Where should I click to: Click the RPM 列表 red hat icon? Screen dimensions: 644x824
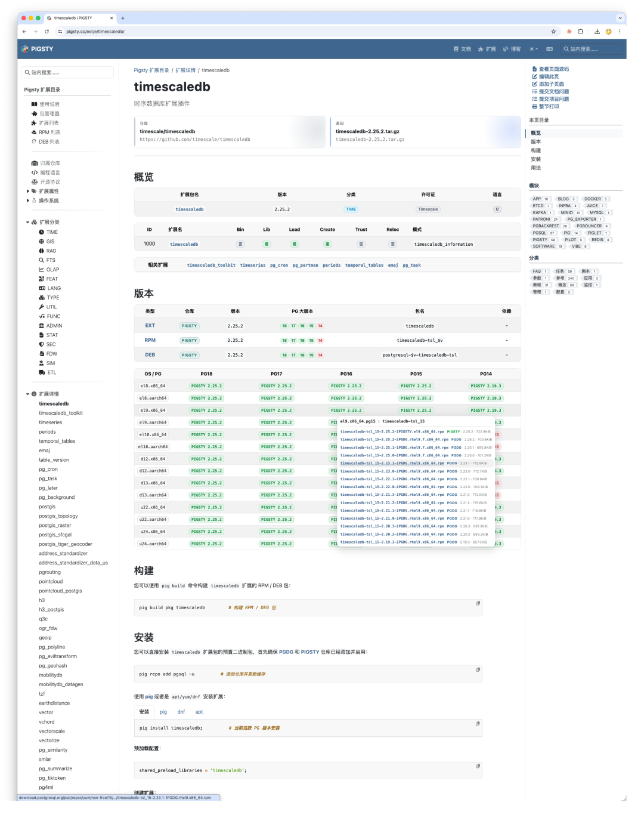pyautogui.click(x=34, y=132)
